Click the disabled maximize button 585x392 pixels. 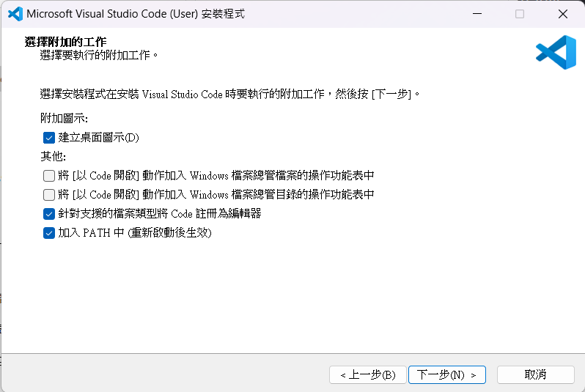520,14
